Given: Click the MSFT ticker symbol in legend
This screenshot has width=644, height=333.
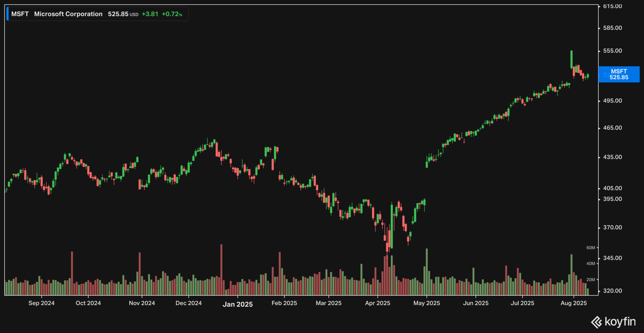Looking at the screenshot, I should pos(20,14).
